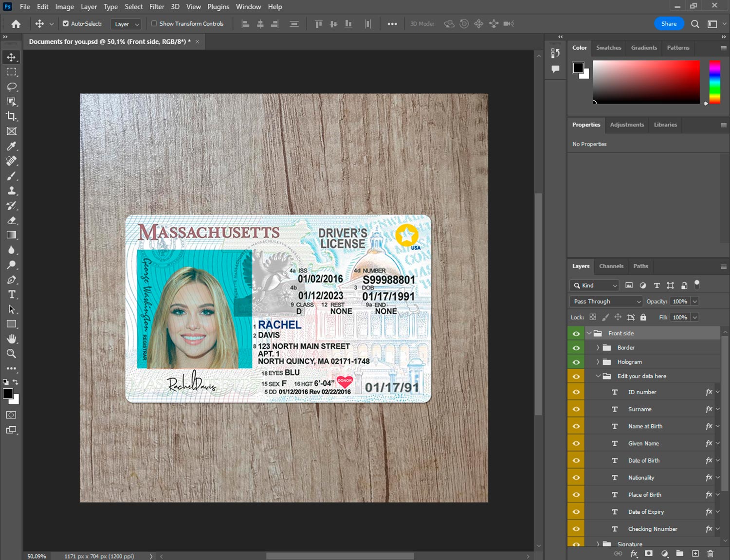Open the Filter menu
This screenshot has width=730, height=560.
pyautogui.click(x=156, y=7)
